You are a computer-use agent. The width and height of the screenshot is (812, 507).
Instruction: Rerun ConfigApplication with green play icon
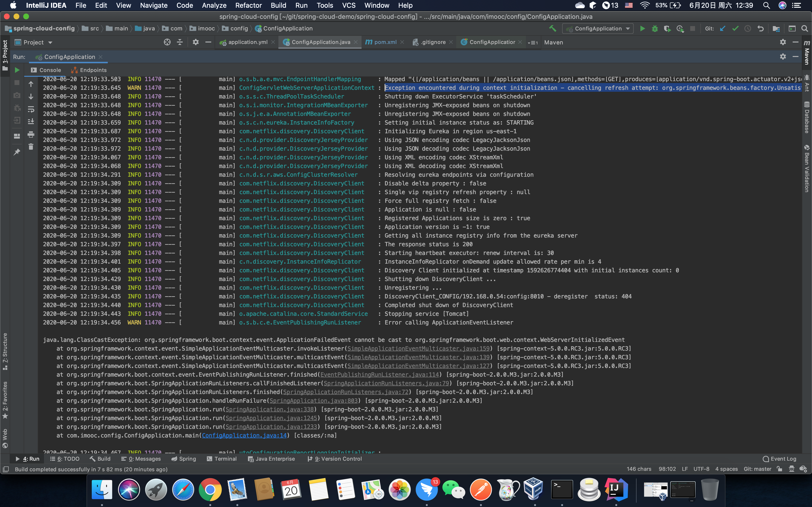click(x=17, y=70)
